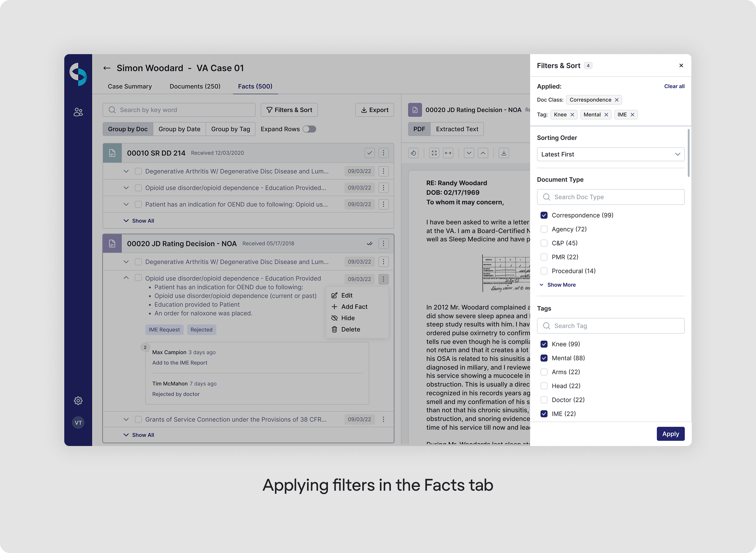Expand Opioid use disorder row in 00010 SR DD 214
Viewport: 756px width, 553px height.
click(126, 188)
